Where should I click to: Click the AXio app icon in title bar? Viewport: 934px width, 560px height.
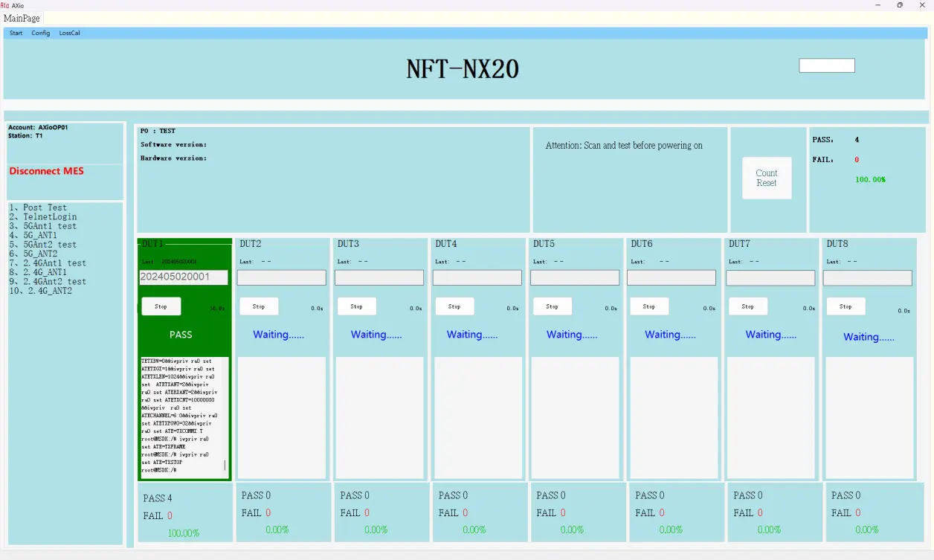[x=5, y=5]
